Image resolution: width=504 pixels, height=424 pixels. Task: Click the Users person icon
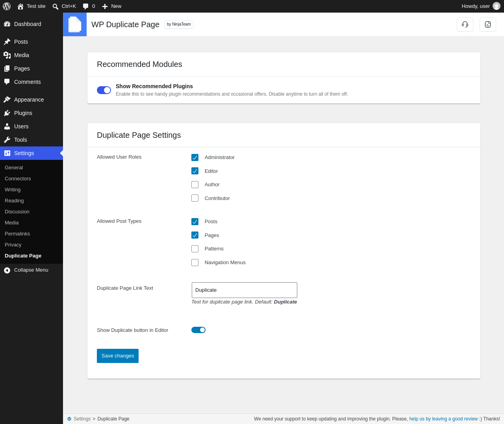coord(7,126)
